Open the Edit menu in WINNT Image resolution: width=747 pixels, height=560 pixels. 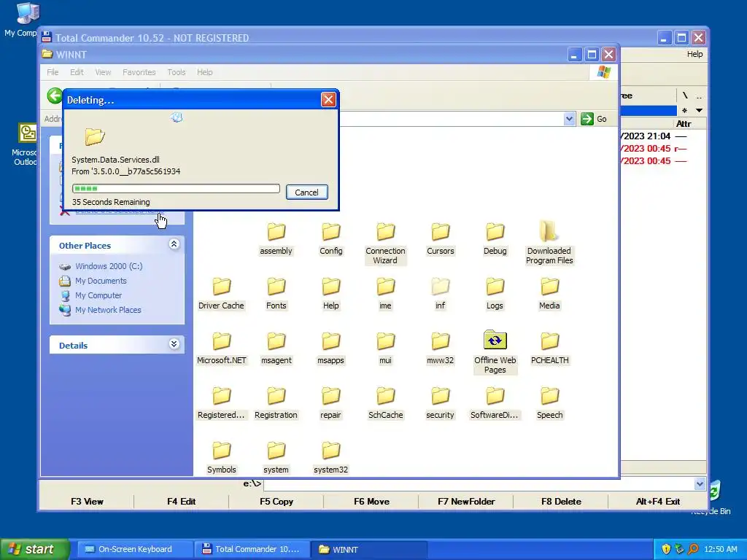(77, 72)
